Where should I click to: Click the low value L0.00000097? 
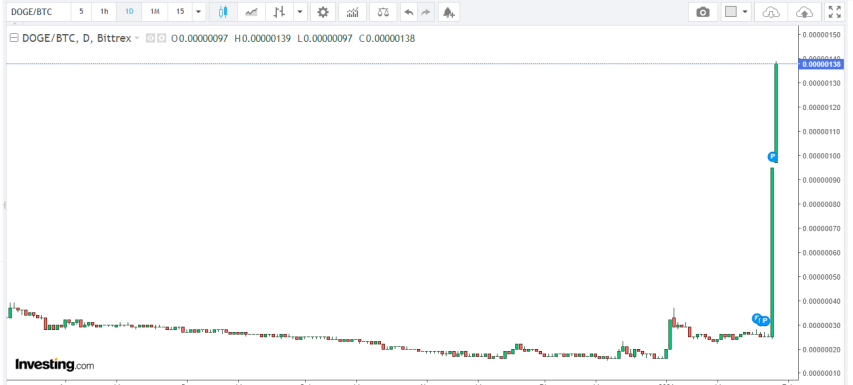coord(325,39)
